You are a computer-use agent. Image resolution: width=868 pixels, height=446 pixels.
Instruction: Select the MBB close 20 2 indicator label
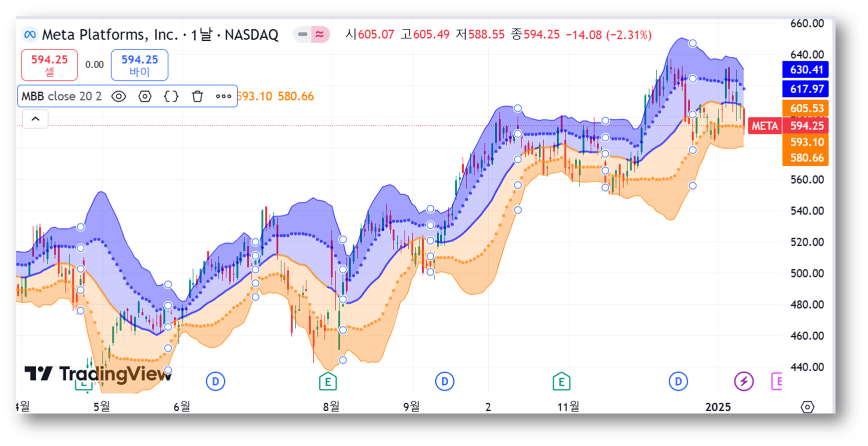pos(61,96)
